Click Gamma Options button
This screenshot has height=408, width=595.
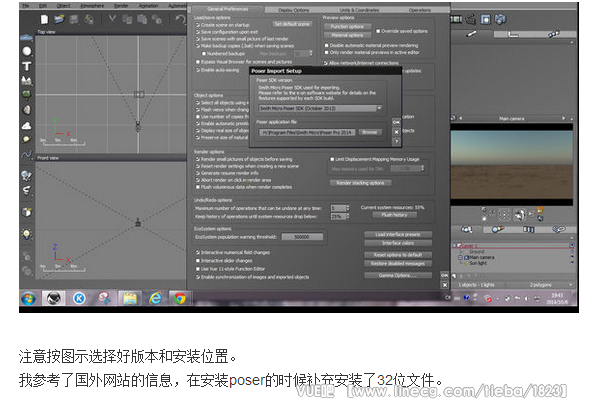[398, 276]
